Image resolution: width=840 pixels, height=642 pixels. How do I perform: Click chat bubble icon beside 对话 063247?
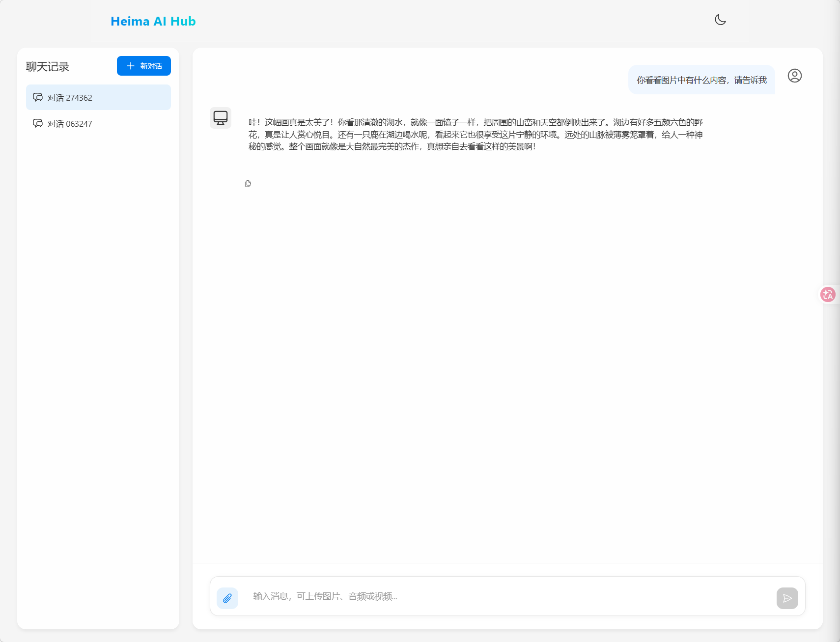(x=38, y=123)
